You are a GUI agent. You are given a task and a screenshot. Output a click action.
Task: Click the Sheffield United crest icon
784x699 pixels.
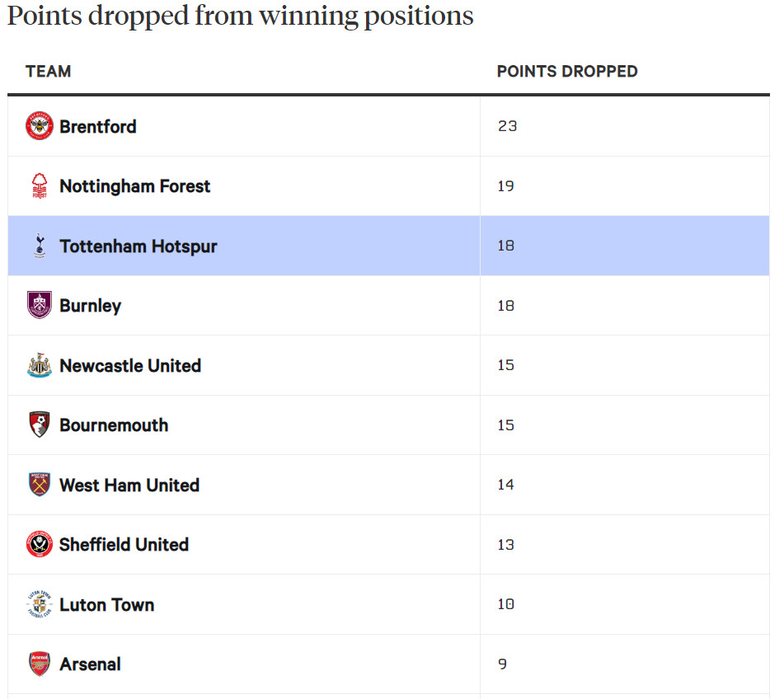click(39, 544)
